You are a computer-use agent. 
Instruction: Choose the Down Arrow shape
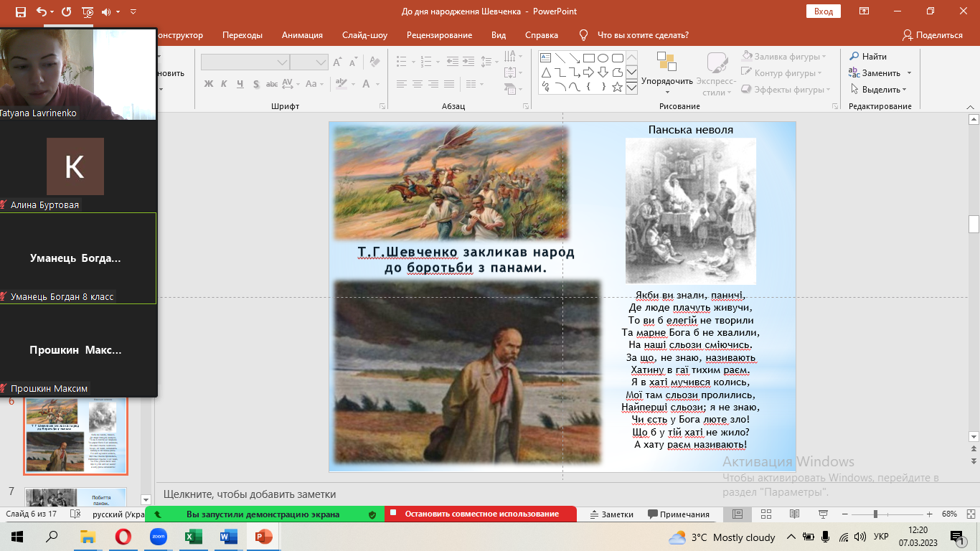(603, 72)
